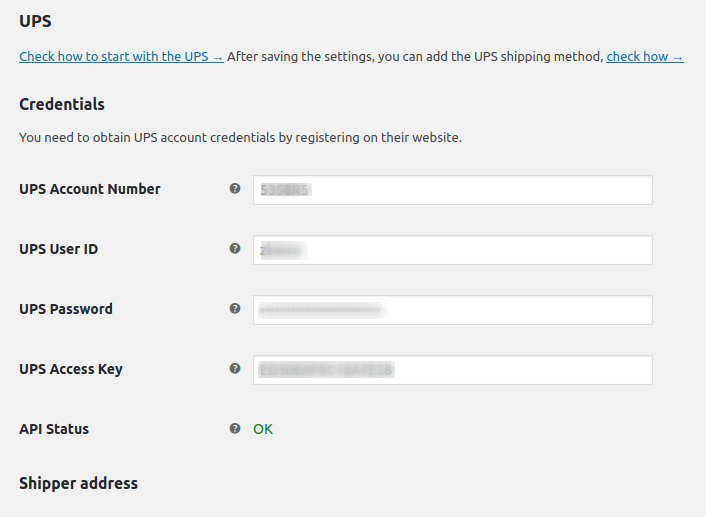The image size is (706, 517).
Task: Click help icon beside UPS User ID
Action: click(235, 248)
